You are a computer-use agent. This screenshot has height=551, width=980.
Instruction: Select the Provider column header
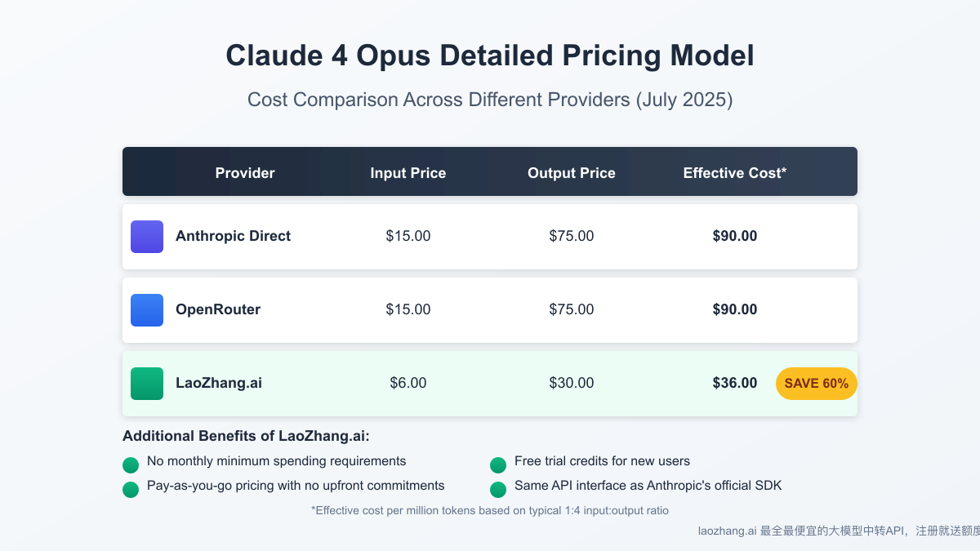coord(245,173)
